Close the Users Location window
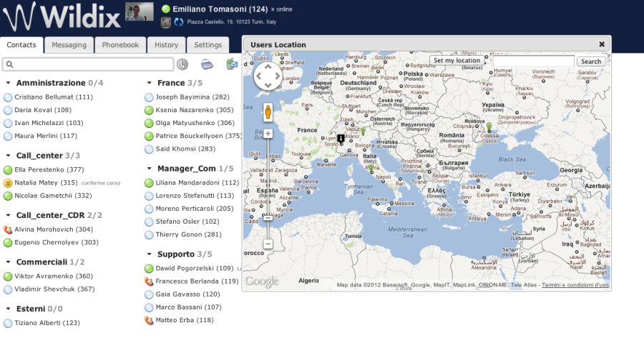 [x=602, y=44]
